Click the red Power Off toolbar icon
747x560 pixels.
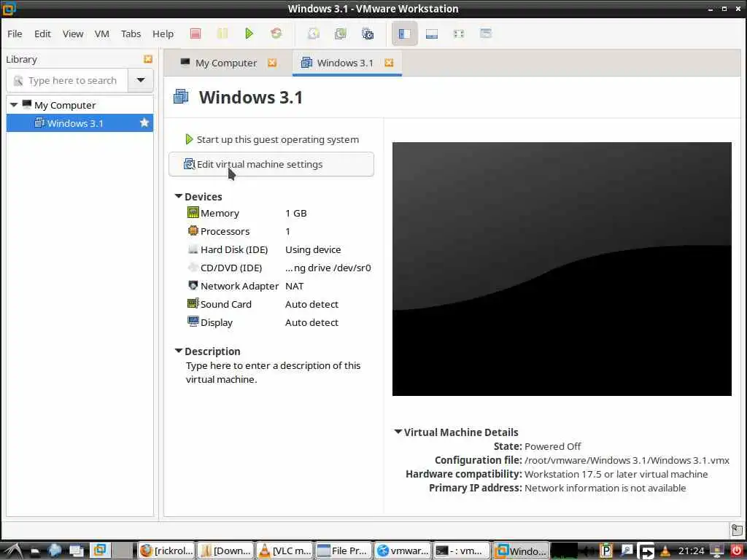coord(196,34)
